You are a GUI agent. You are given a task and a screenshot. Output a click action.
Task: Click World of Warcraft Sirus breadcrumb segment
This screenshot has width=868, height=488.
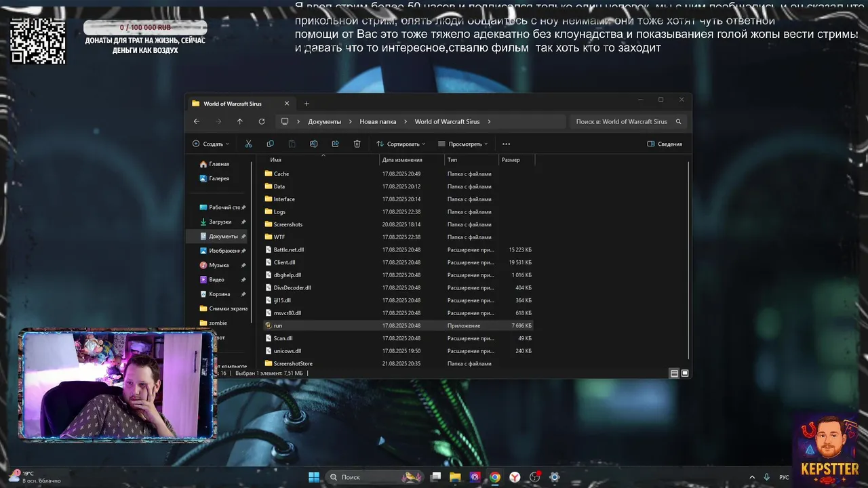(x=447, y=121)
